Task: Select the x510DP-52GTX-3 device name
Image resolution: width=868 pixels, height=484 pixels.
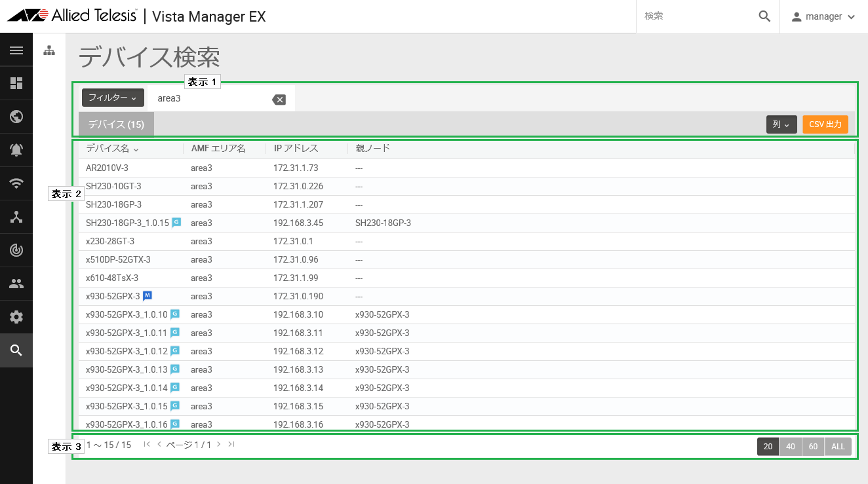Action: (118, 259)
